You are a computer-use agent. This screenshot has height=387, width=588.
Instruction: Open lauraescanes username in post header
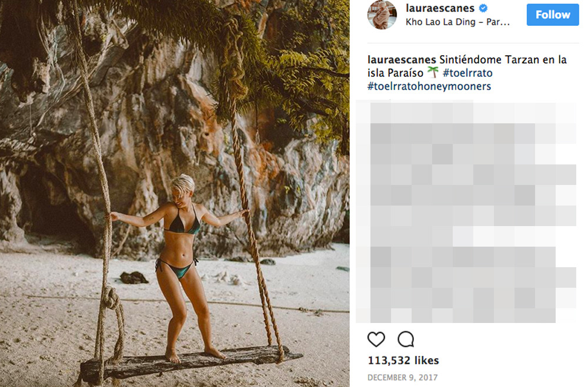click(x=441, y=9)
